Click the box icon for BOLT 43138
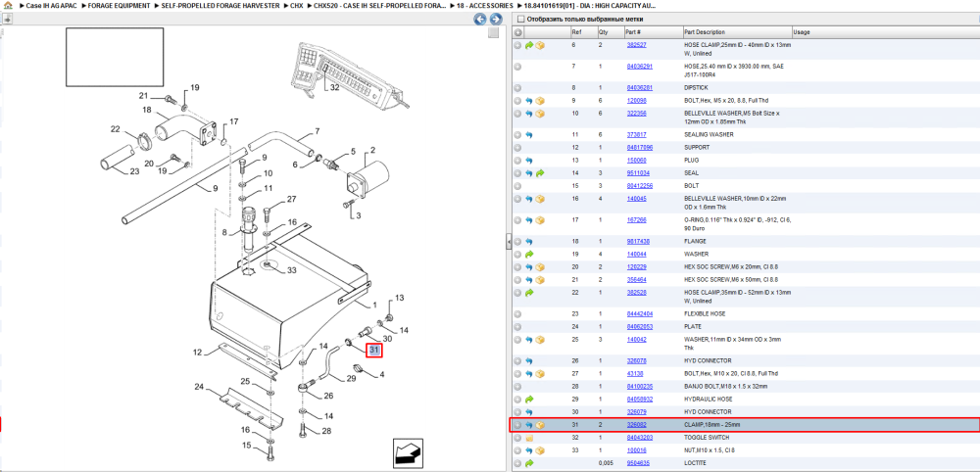This screenshot has width=980, height=472. 539,373
